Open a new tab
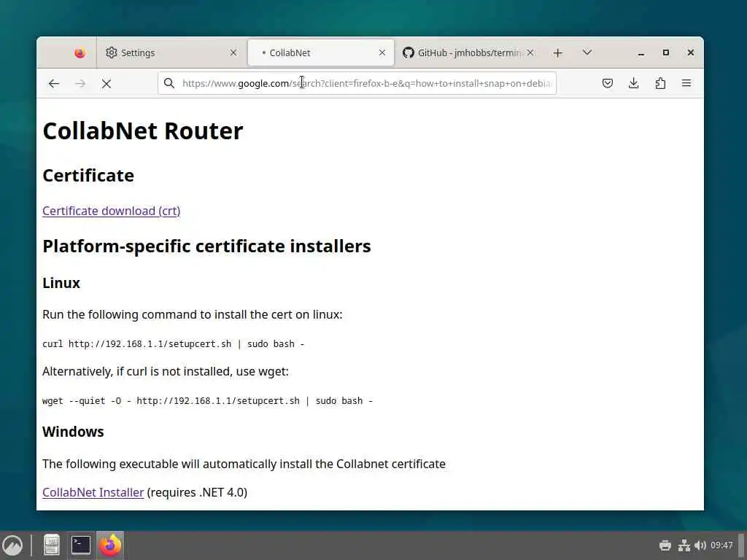 (x=558, y=52)
